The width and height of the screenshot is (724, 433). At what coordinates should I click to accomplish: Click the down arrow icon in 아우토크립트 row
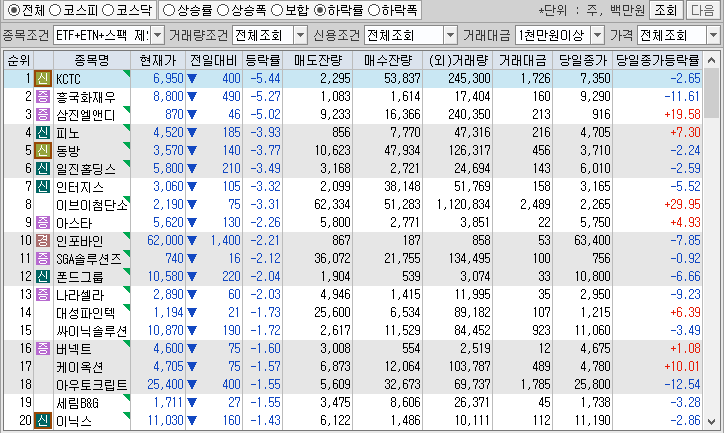pos(192,385)
